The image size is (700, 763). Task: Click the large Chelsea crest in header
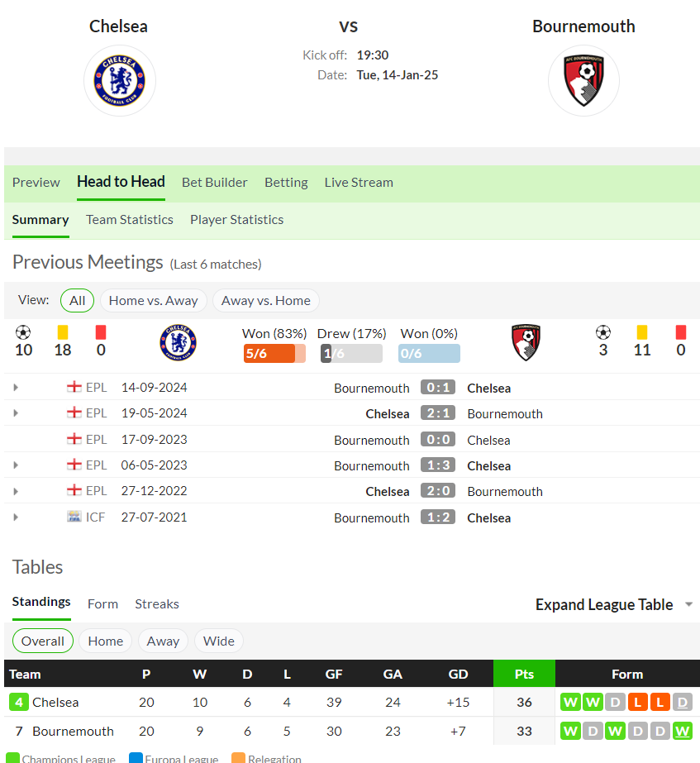pos(120,81)
